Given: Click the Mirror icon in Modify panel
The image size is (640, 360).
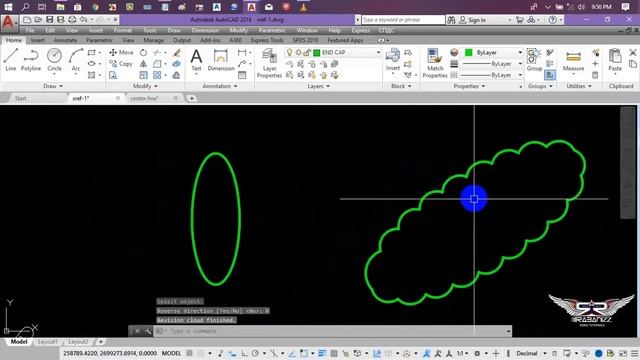Looking at the screenshot, I should pyautogui.click(x=143, y=64).
